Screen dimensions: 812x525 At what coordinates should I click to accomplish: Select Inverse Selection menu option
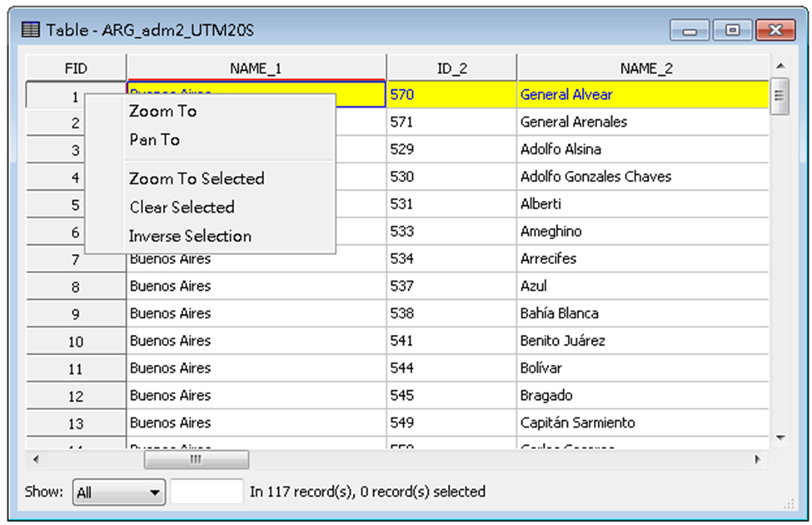(190, 237)
